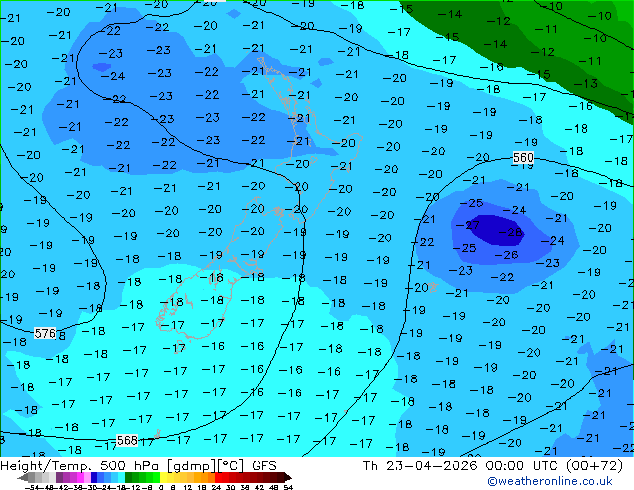The width and height of the screenshot is (634, 490).
Task: Click the 568 contour height label
Action: pos(127,440)
